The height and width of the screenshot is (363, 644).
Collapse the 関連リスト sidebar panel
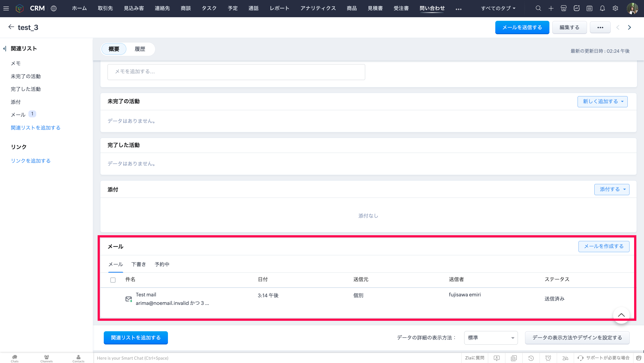(4, 49)
